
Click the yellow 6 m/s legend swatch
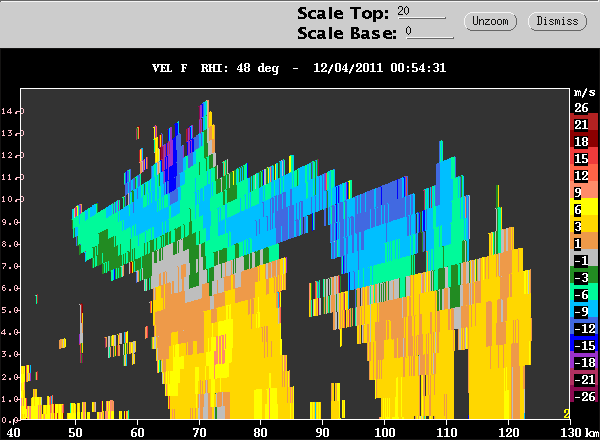coord(580,209)
